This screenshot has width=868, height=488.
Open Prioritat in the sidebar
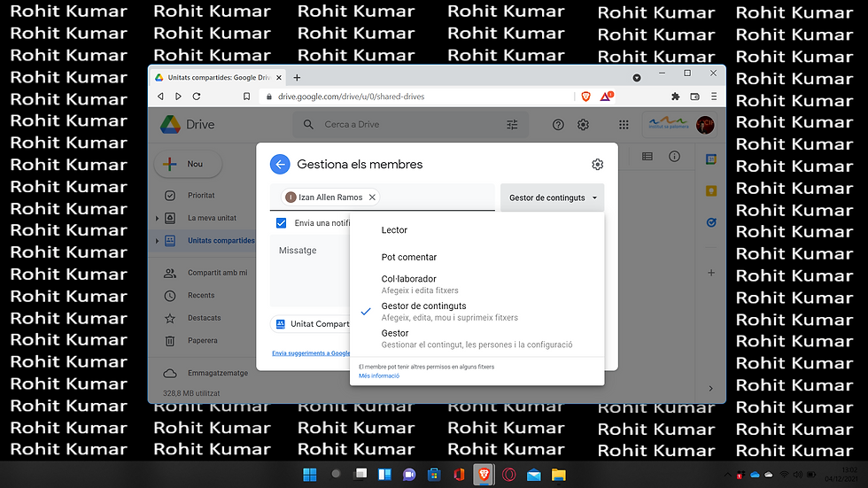tap(201, 196)
